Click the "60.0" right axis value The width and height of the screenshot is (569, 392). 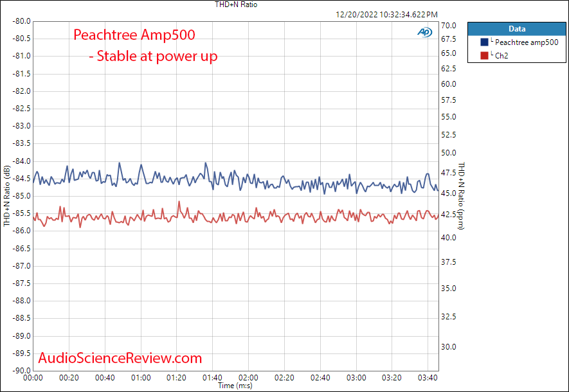point(449,84)
